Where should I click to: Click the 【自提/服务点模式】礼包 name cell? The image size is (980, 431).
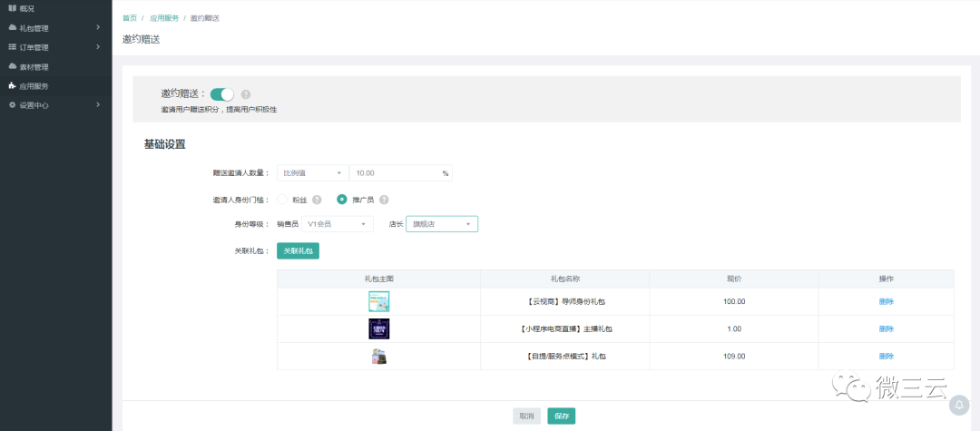pyautogui.click(x=565, y=357)
